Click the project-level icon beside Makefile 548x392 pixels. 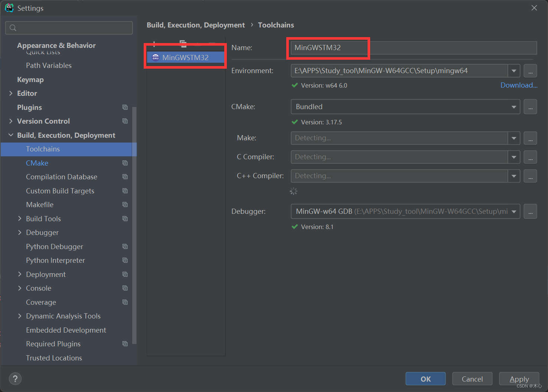pos(125,205)
